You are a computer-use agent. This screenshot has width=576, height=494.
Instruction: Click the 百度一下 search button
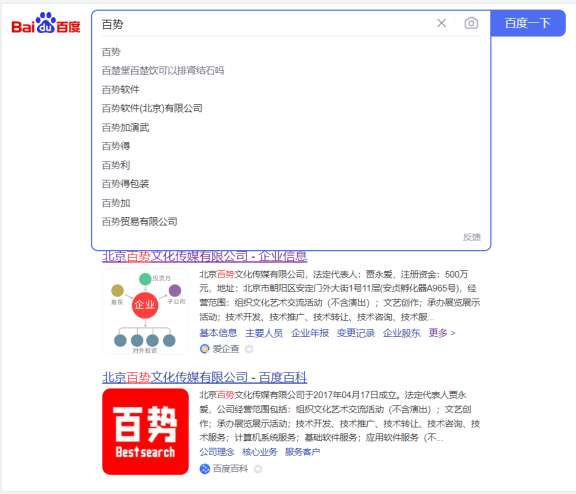tap(528, 23)
